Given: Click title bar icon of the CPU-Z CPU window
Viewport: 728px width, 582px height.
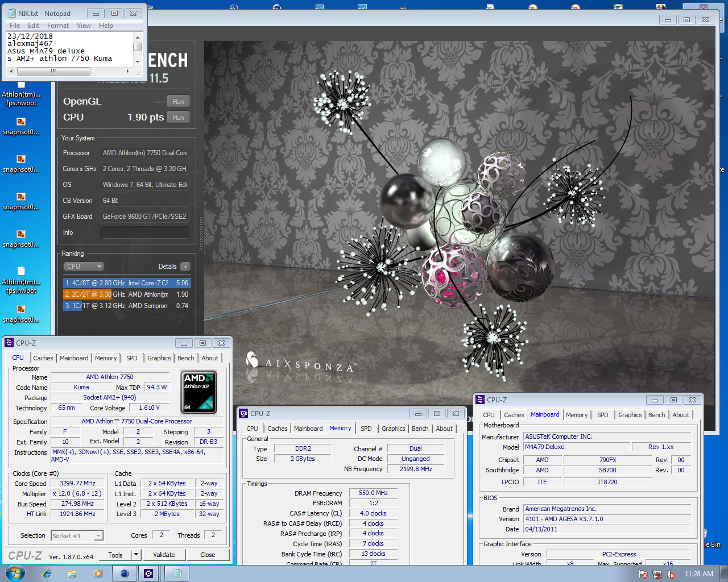Looking at the screenshot, I should pos(9,343).
